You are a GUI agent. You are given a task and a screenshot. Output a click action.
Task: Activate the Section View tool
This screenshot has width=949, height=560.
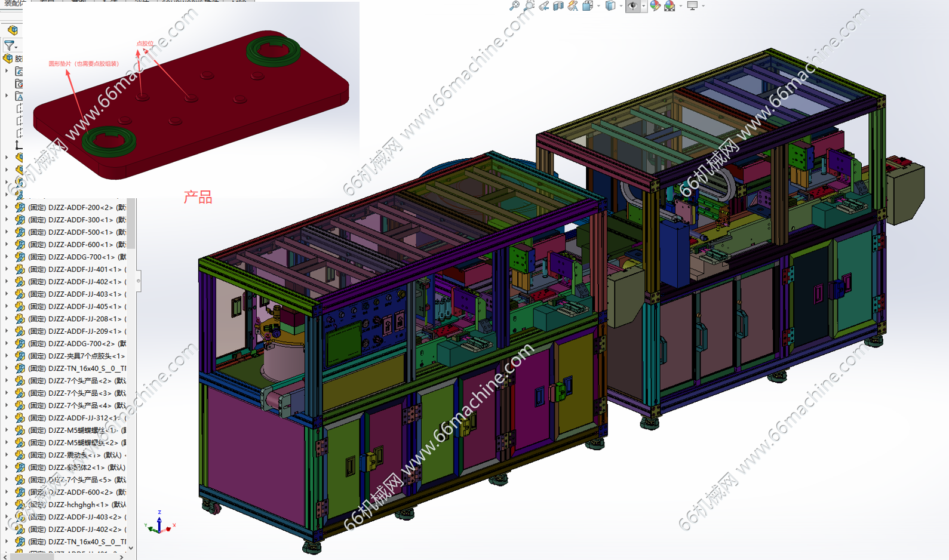pos(558,6)
